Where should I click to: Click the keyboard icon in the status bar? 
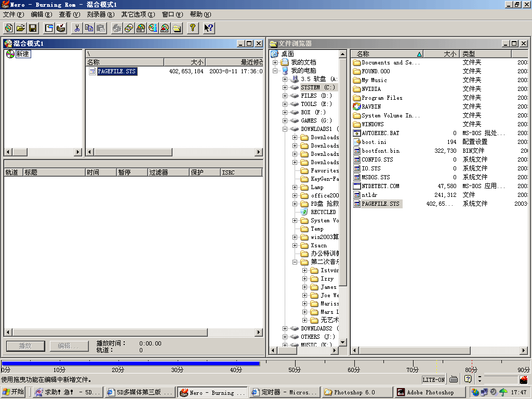pyautogui.click(x=454, y=379)
